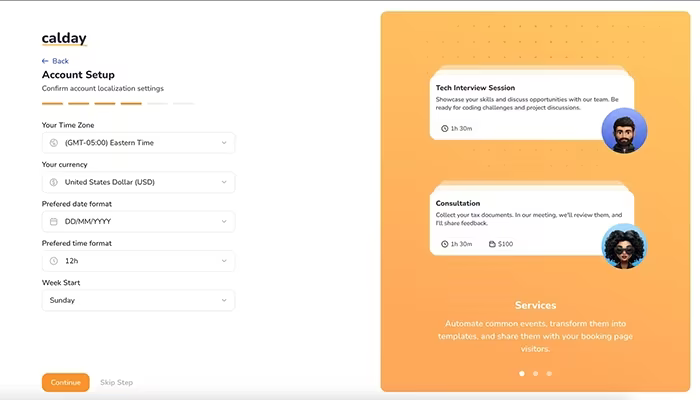Click the calday logo
Screen dimensions: 700x400
point(64,38)
